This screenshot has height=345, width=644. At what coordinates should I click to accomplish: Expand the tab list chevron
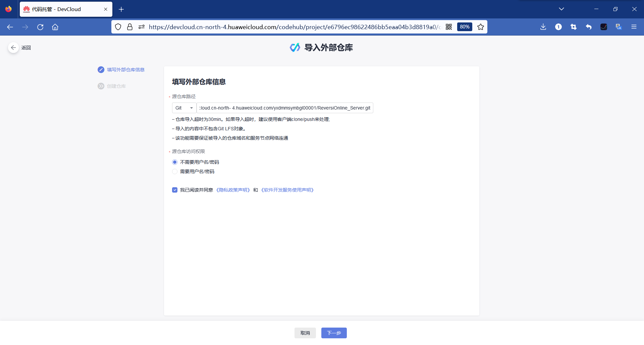pos(561,9)
